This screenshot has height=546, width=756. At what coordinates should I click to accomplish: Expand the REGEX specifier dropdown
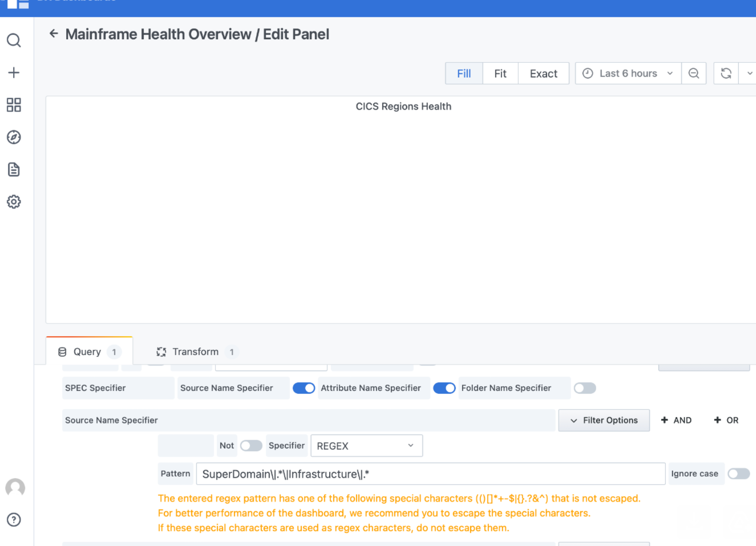366,446
